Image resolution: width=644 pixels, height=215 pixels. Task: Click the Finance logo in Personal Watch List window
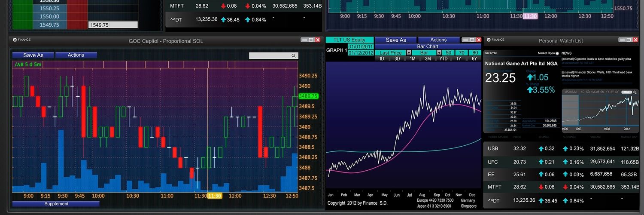pyautogui.click(x=489, y=40)
